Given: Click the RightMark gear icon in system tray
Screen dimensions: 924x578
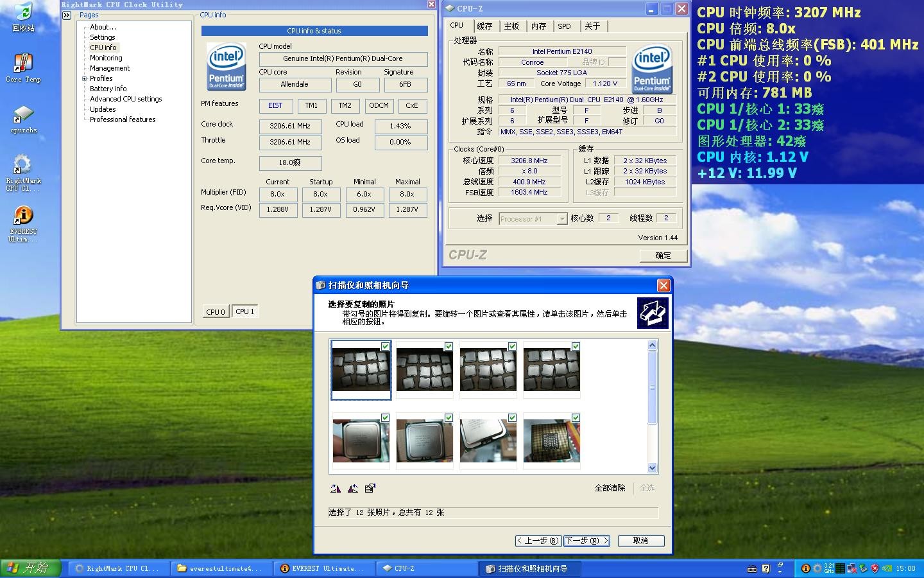Looking at the screenshot, I should pyautogui.click(x=817, y=568).
